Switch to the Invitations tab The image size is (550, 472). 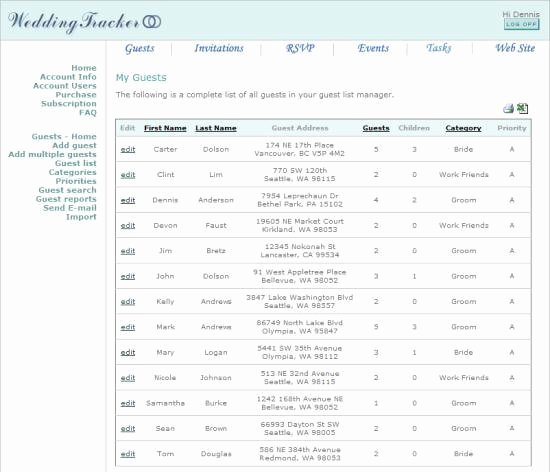(x=219, y=48)
